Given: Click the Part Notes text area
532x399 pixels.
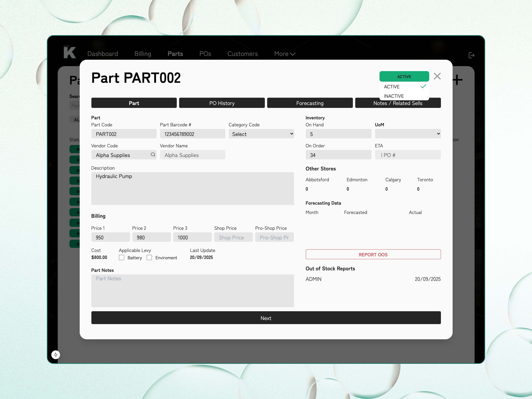Looking at the screenshot, I should [192, 291].
